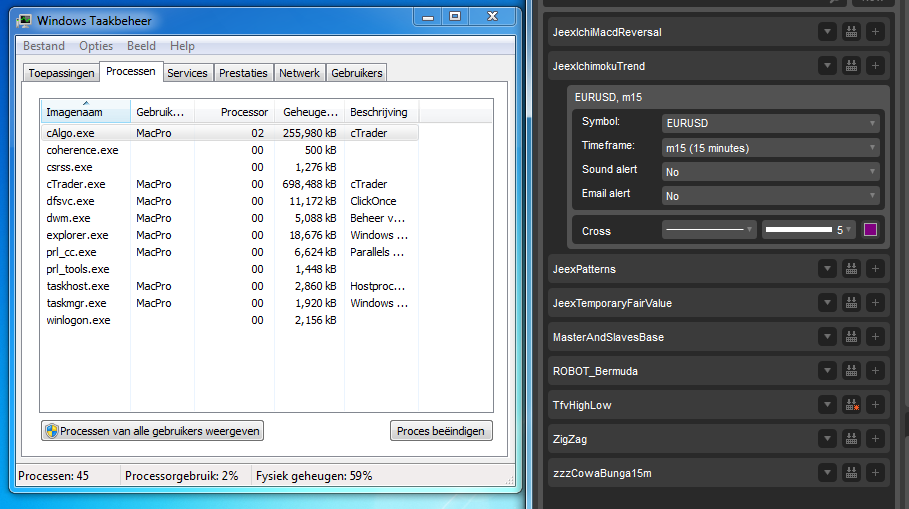Expand the JeexPatterns arrow
The height and width of the screenshot is (509, 909).
point(827,269)
